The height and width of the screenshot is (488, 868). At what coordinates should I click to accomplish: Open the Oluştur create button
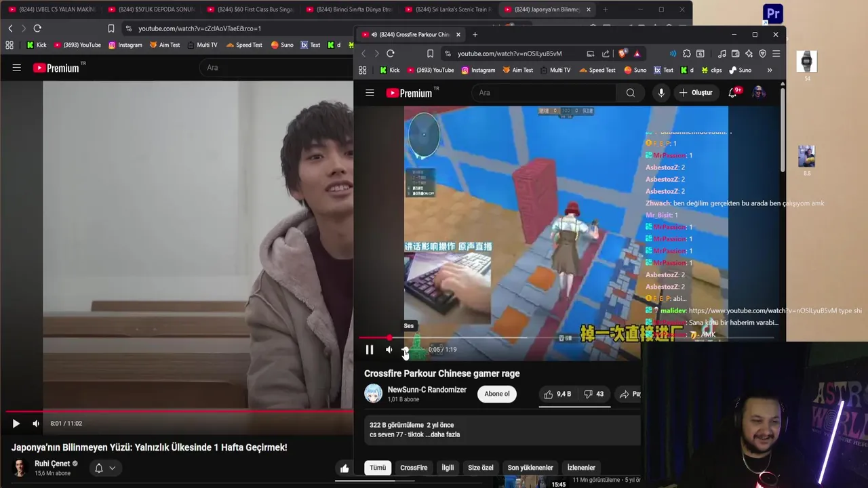(696, 93)
